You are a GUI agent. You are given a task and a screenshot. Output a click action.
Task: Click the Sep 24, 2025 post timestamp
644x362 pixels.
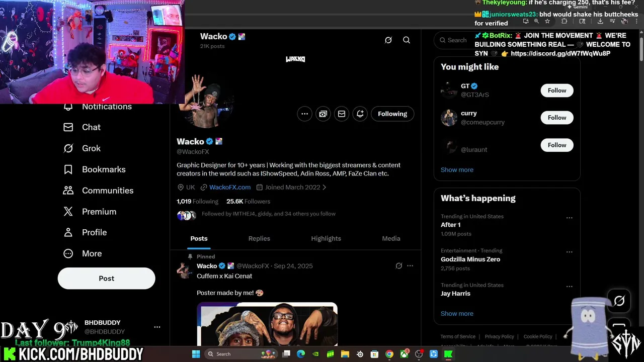click(x=293, y=266)
